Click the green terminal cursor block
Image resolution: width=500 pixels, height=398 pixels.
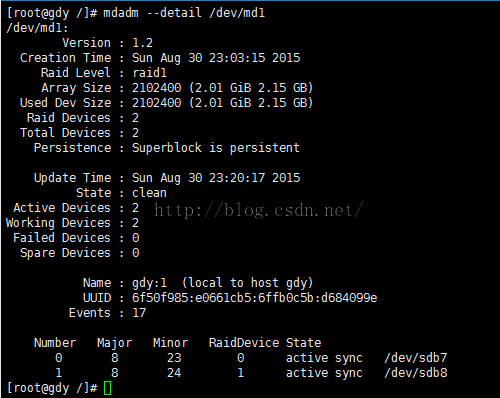coord(107,388)
